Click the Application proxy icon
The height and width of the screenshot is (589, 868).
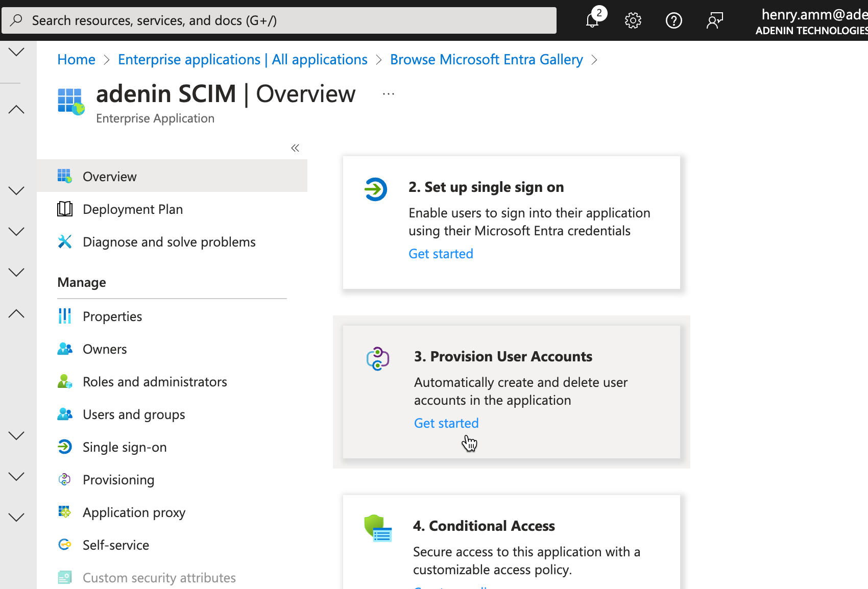(x=65, y=512)
